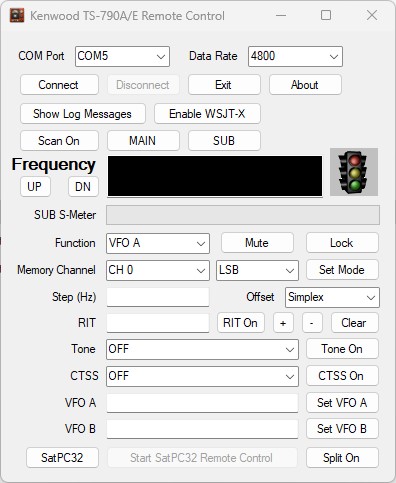The height and width of the screenshot is (483, 396).
Task: Close the Kenwood Remote Control window
Action: (372, 15)
